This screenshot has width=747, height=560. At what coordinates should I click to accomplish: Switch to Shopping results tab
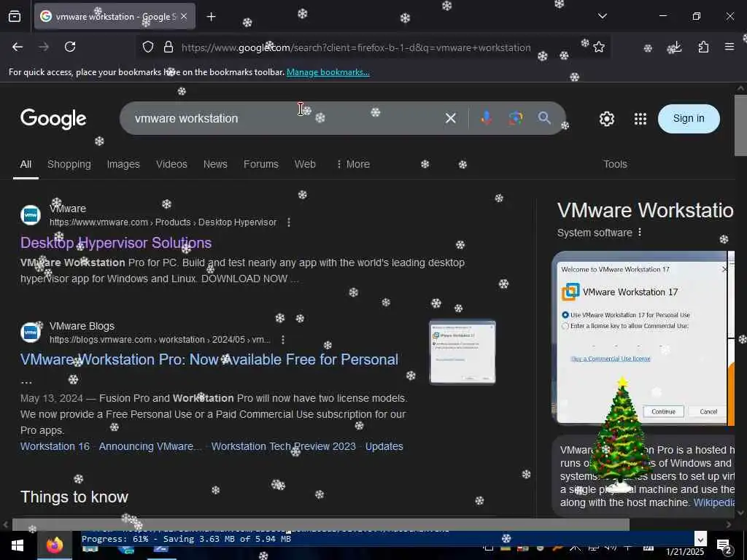(x=69, y=164)
